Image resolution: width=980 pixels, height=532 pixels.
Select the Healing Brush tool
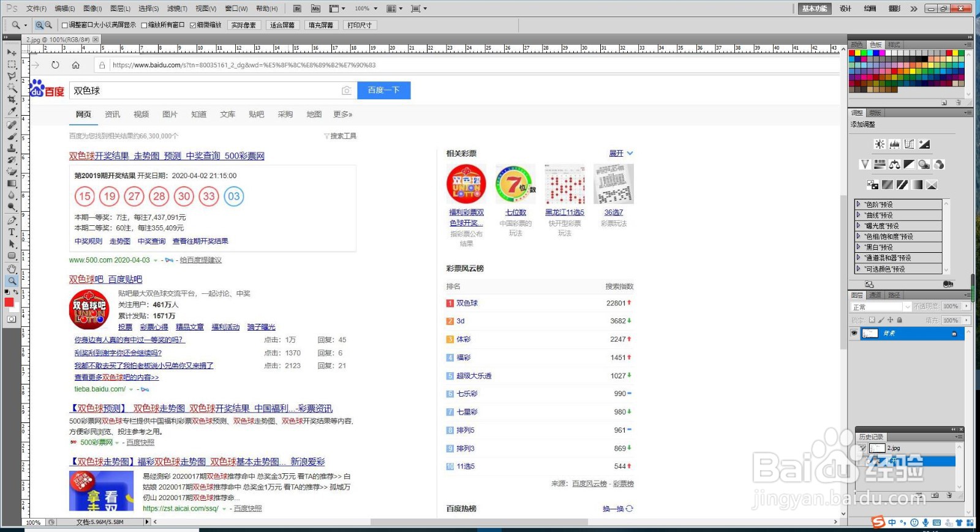point(11,124)
